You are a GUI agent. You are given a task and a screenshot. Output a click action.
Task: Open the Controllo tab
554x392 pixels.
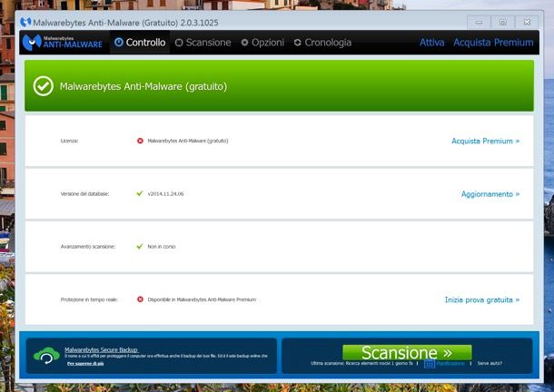point(140,43)
